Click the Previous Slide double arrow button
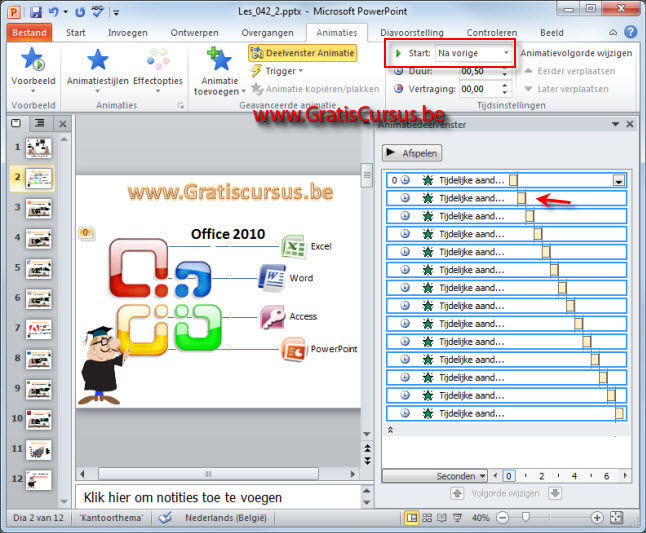Image resolution: width=646 pixels, height=533 pixels. [x=367, y=448]
